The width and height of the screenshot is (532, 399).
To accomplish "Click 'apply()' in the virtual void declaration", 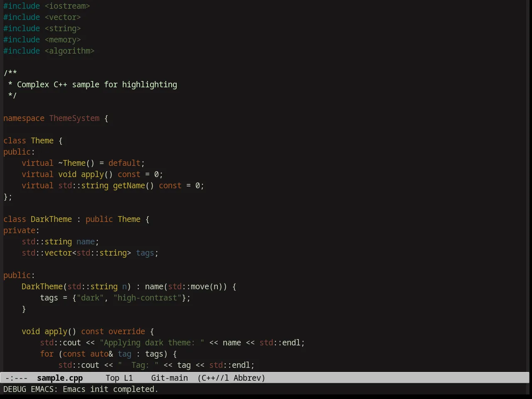I will tap(97, 174).
